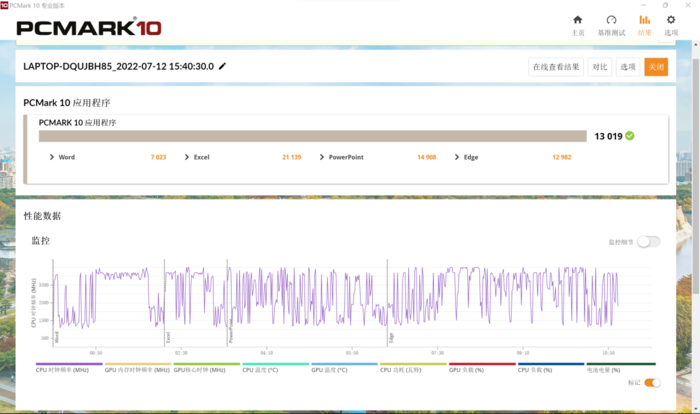Click the 07:30 time axis label
This screenshot has width=700, height=414.
[x=438, y=353]
